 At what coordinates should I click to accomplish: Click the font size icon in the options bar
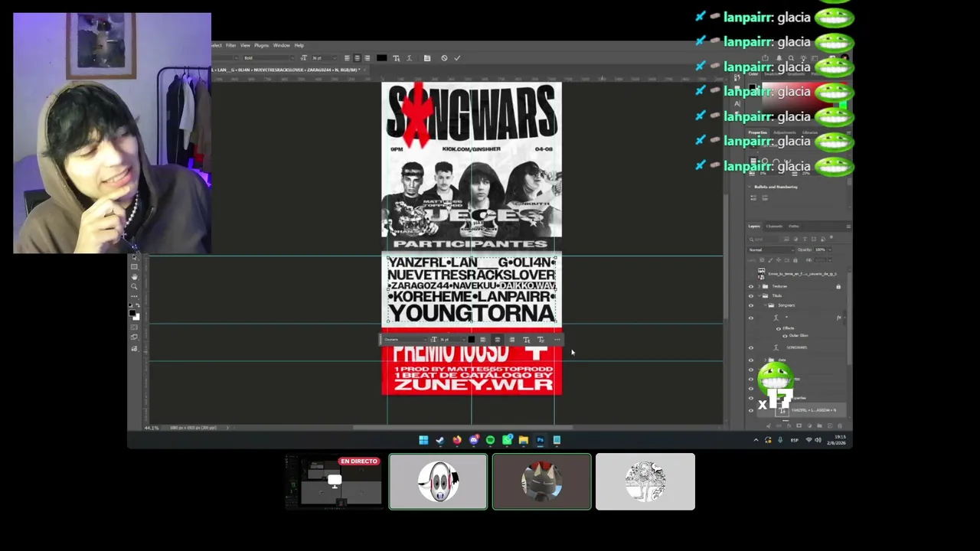pos(304,58)
